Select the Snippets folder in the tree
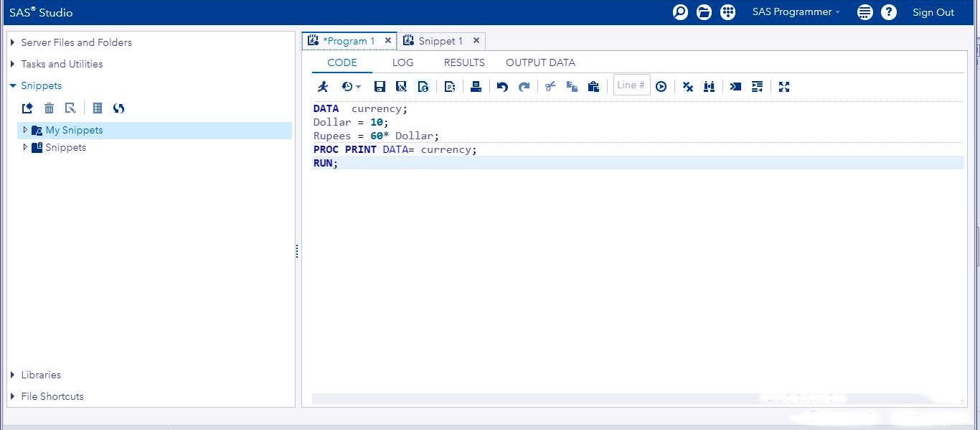Viewport: 980px width, 430px height. [x=65, y=147]
